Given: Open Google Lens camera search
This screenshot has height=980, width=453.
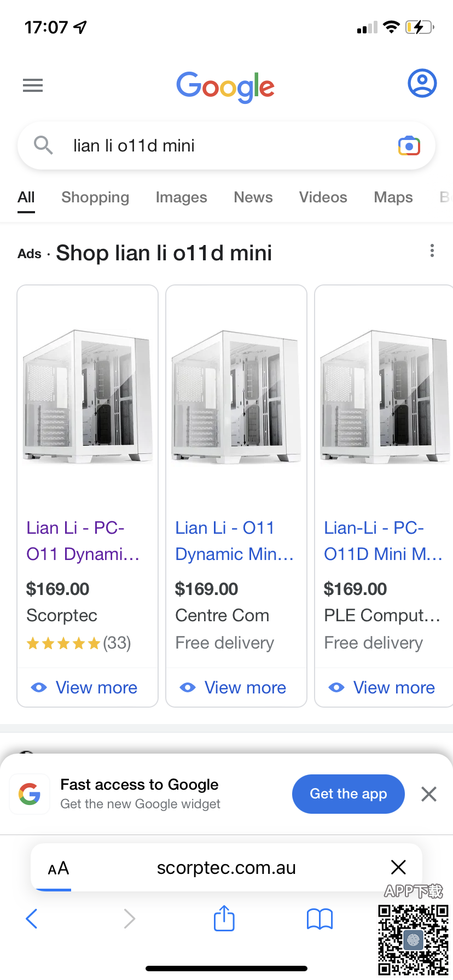Looking at the screenshot, I should point(409,146).
